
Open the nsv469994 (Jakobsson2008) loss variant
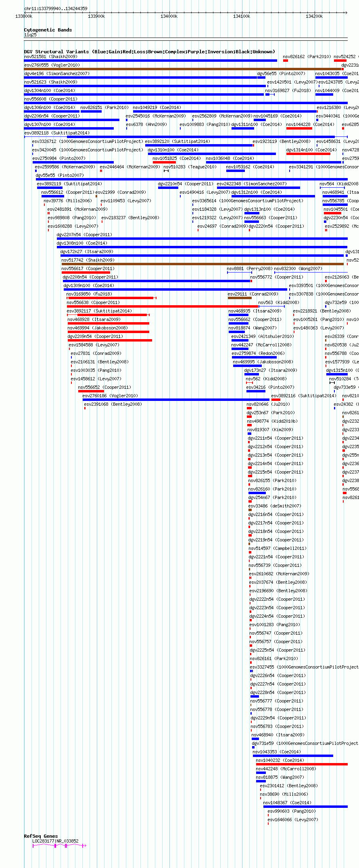coord(109,332)
